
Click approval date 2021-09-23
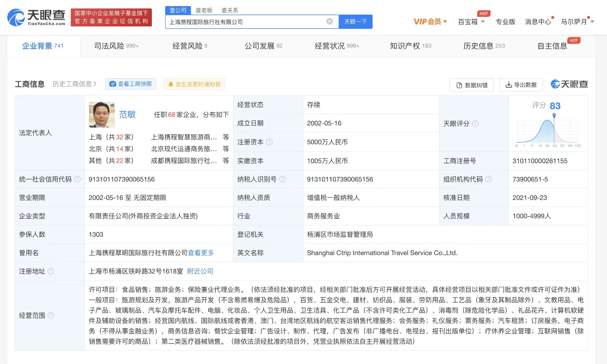click(x=530, y=198)
